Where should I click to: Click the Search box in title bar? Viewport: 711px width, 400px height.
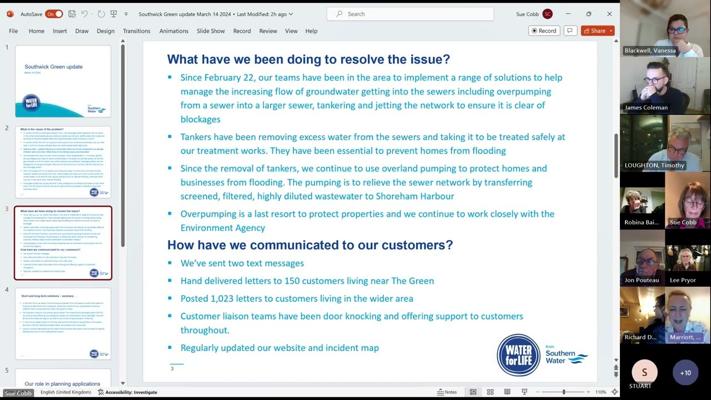coord(410,14)
